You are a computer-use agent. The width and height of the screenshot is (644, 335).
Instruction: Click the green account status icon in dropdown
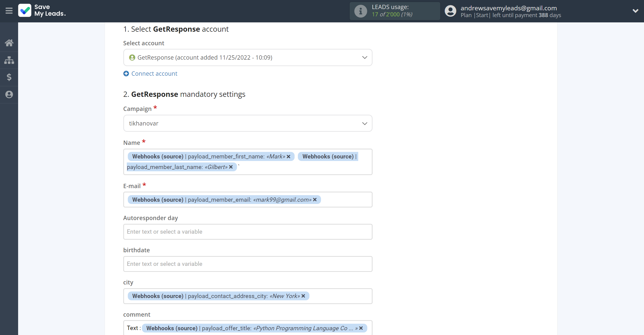click(x=132, y=58)
